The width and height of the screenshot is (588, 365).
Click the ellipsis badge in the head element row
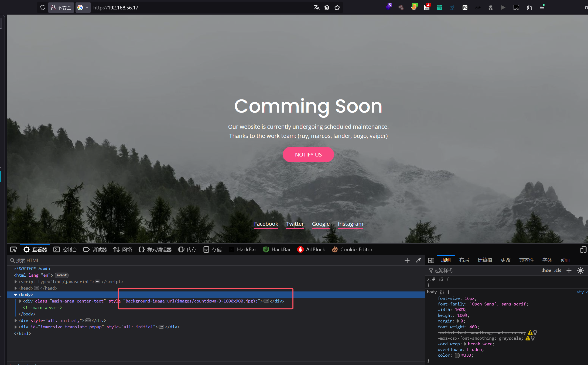coord(36,288)
